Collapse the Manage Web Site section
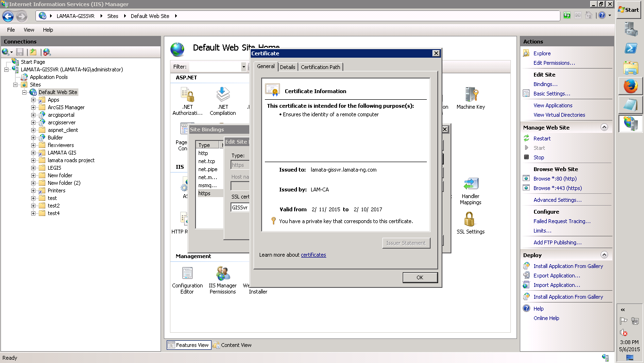644x363 pixels. pos(604,128)
